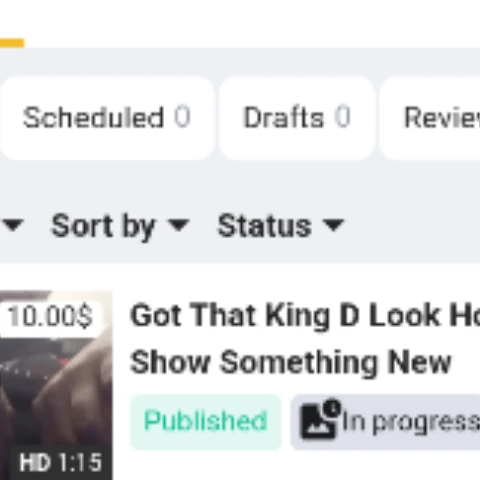Click the zero count next to Scheduled
The width and height of the screenshot is (480, 480).
pyautogui.click(x=182, y=117)
